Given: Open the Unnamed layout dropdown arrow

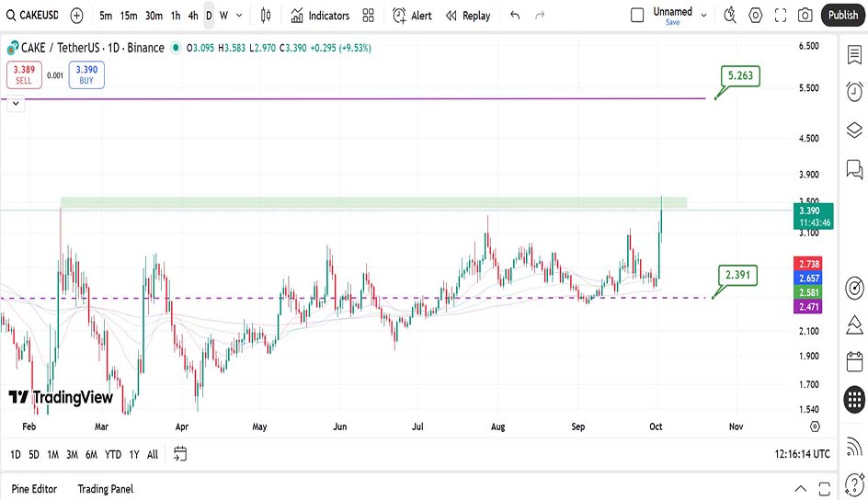Looking at the screenshot, I should [x=705, y=16].
